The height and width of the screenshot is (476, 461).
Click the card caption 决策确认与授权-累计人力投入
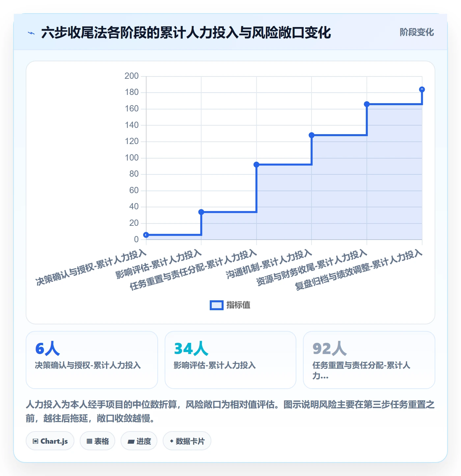(88, 365)
